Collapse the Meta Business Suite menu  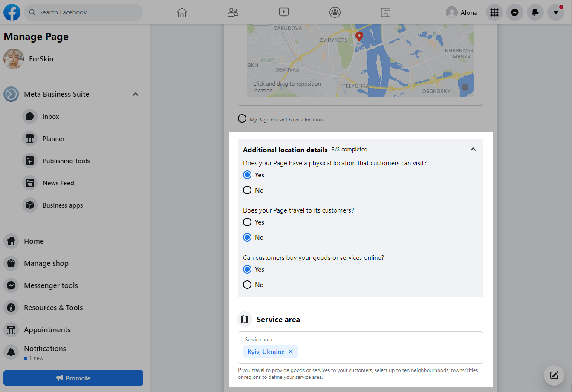tap(136, 94)
